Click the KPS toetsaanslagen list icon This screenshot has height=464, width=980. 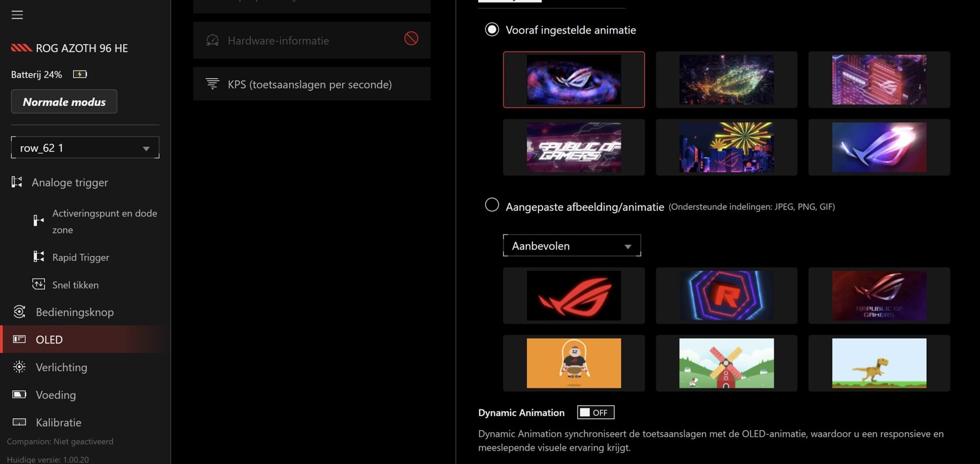(x=212, y=84)
